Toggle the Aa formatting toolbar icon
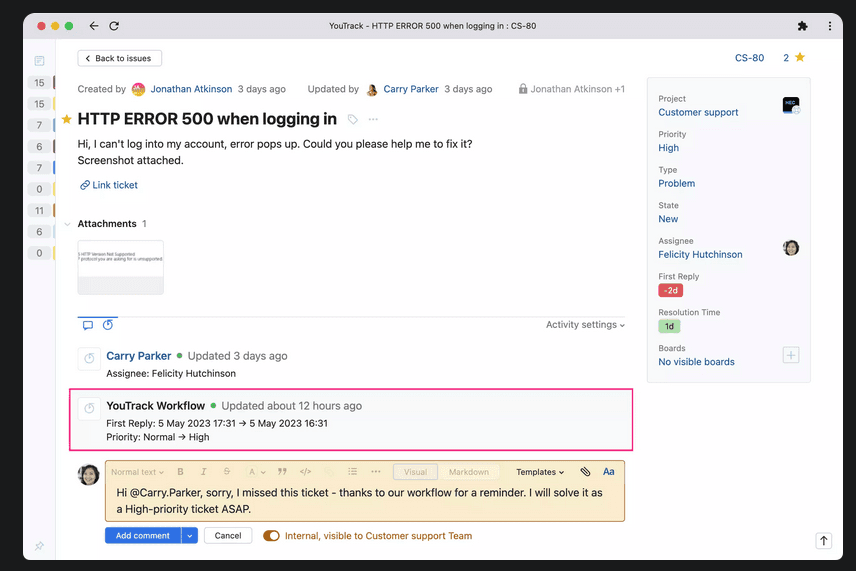This screenshot has width=856, height=571. point(609,472)
